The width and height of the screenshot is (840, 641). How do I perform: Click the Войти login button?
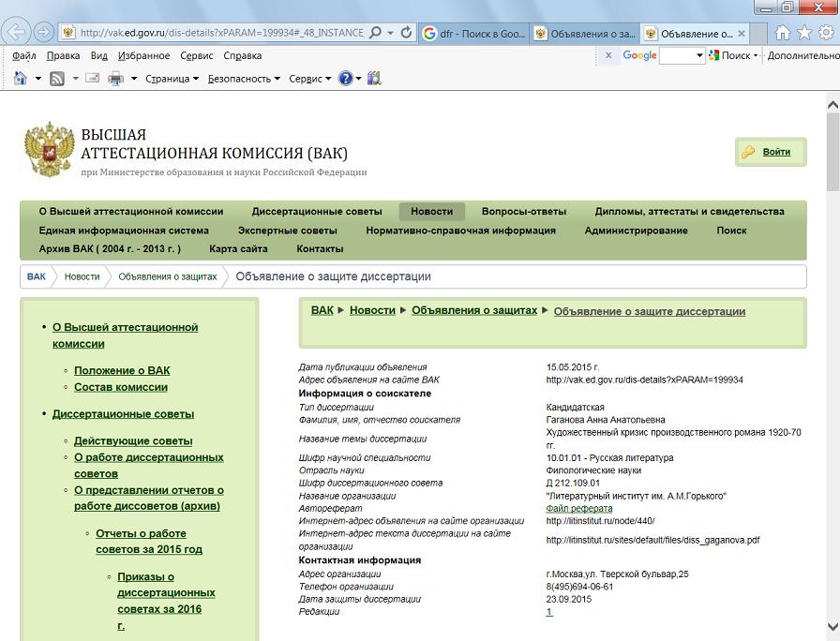click(771, 152)
